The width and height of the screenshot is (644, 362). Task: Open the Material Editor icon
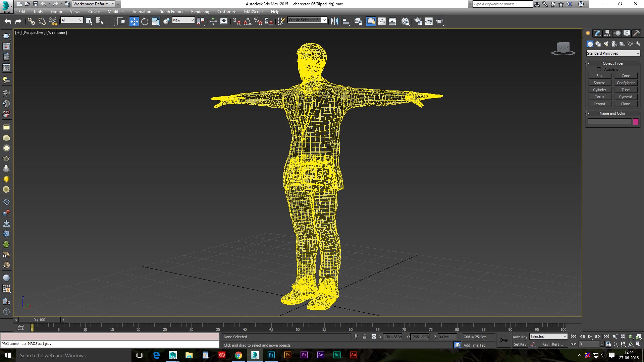click(x=405, y=21)
